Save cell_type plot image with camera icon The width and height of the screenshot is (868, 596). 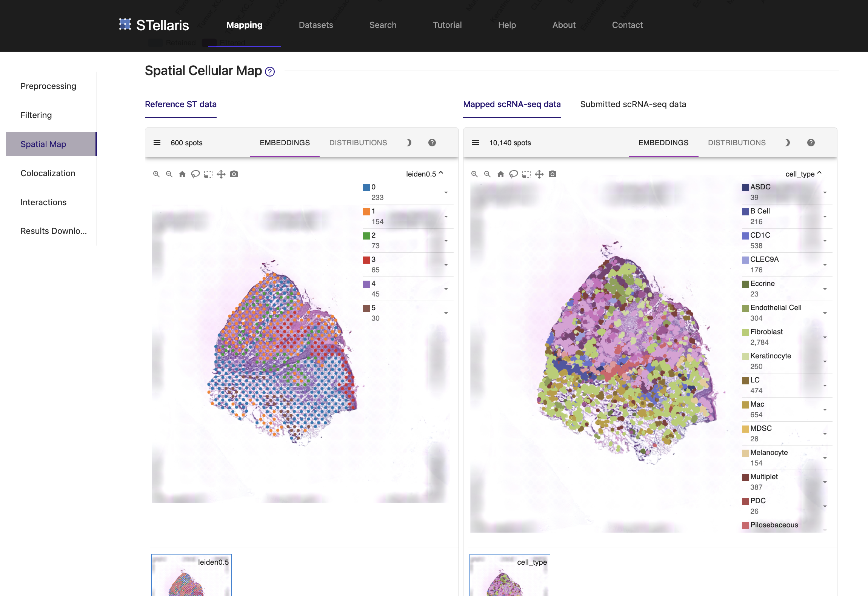553,174
